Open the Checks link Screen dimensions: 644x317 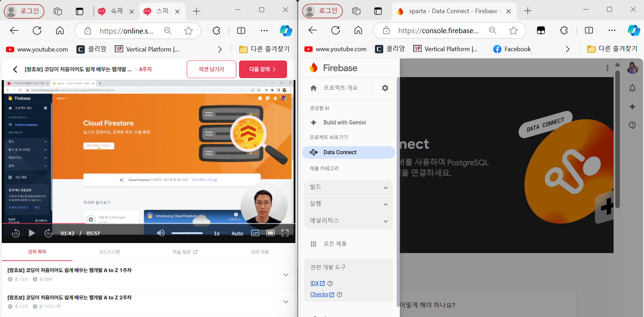click(x=322, y=295)
